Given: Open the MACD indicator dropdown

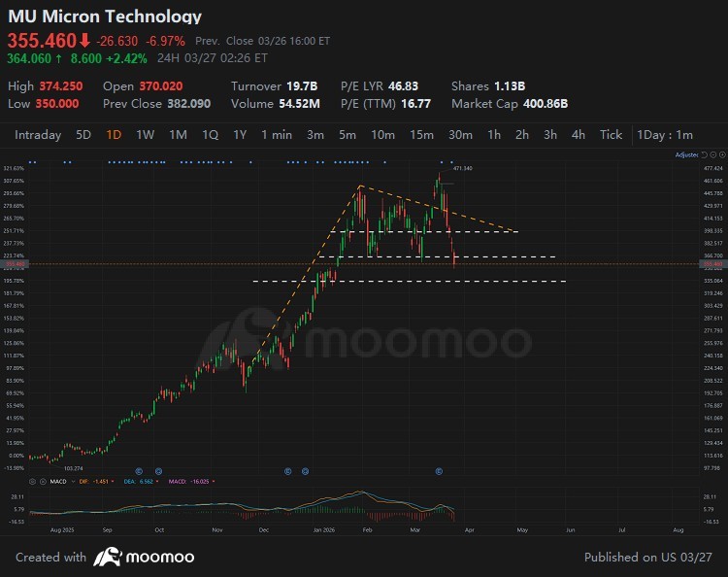Looking at the screenshot, I should click(73, 481).
